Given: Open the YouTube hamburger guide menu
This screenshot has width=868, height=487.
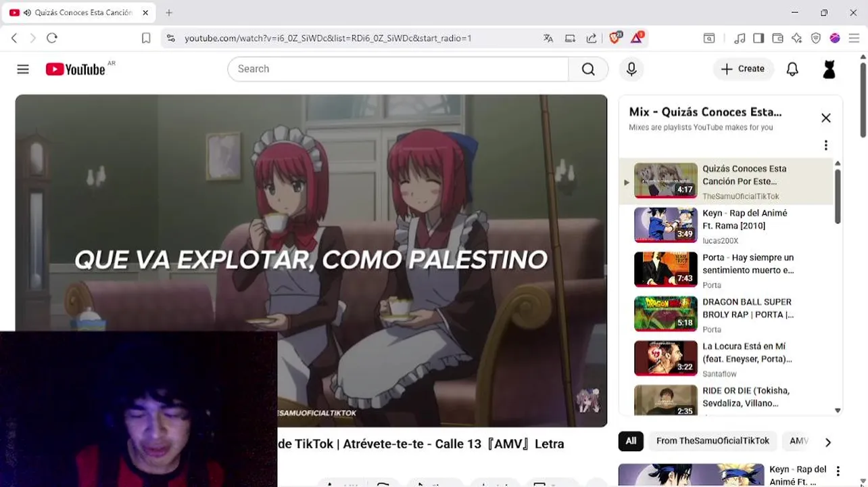Looking at the screenshot, I should (x=23, y=69).
